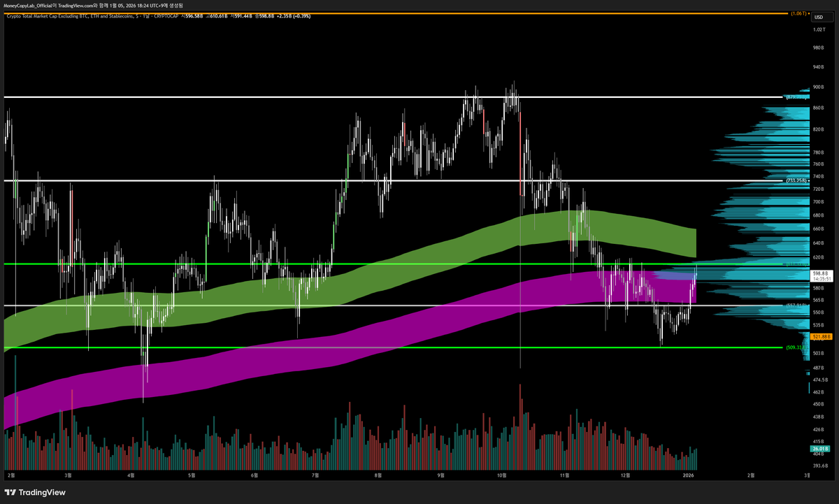Click the 26.01 B volume label

tap(819, 448)
